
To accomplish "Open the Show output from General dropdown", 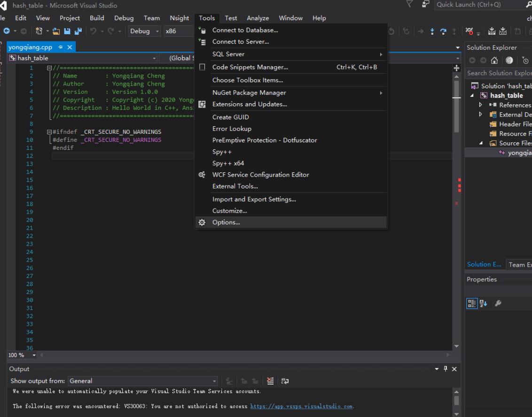I will 213,381.
